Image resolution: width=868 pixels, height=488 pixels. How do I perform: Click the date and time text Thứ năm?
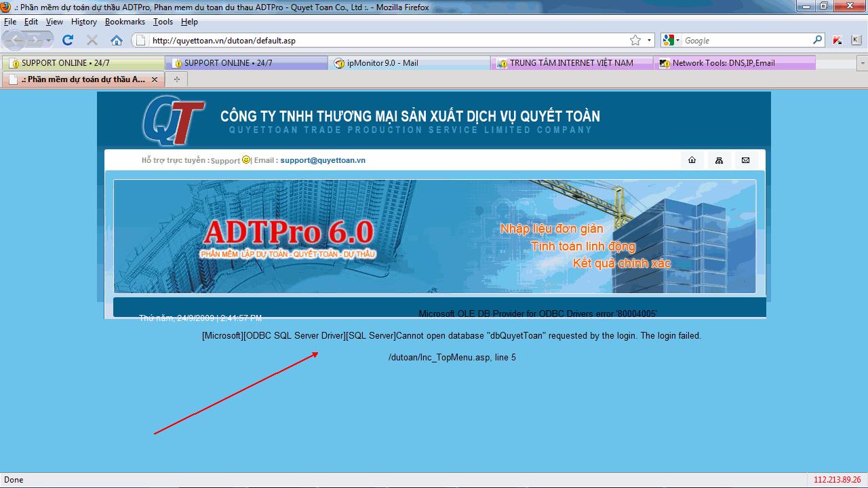pyautogui.click(x=200, y=318)
